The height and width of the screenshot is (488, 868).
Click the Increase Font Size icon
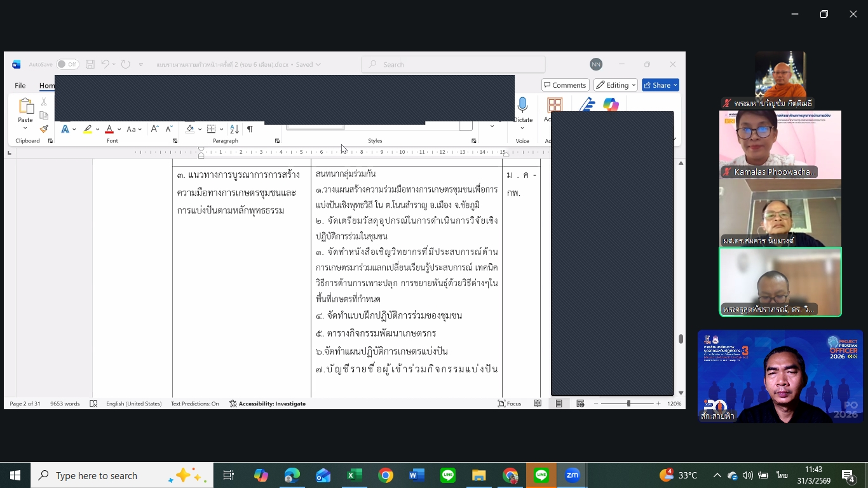(154, 129)
